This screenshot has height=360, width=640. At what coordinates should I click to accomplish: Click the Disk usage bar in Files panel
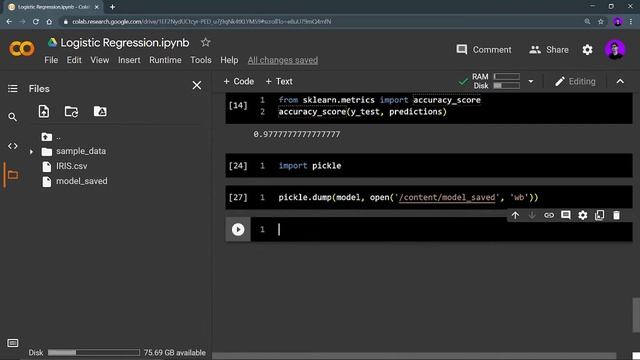tap(93, 352)
